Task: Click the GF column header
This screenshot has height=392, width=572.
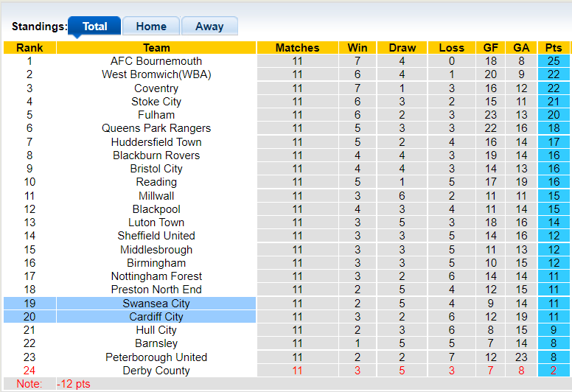Action: tap(491, 48)
